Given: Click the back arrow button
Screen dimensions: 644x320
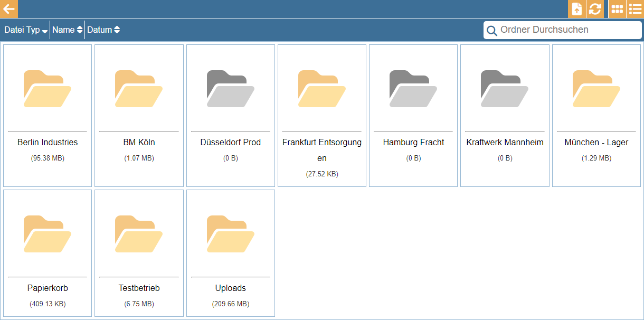Looking at the screenshot, I should (9, 9).
